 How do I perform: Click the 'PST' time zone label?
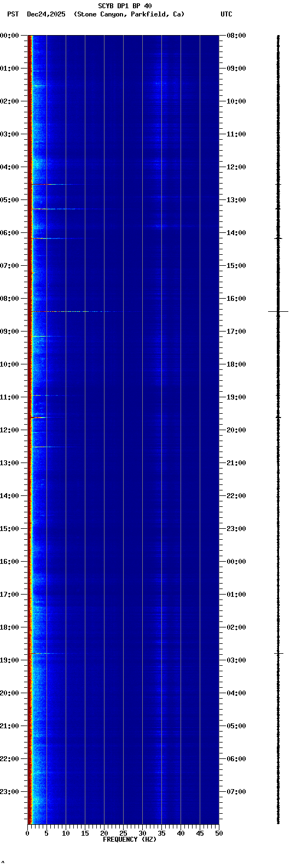[x=13, y=14]
